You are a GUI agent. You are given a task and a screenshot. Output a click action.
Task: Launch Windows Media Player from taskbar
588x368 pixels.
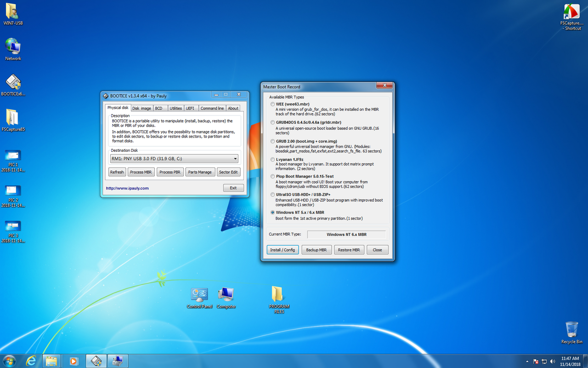[73, 361]
